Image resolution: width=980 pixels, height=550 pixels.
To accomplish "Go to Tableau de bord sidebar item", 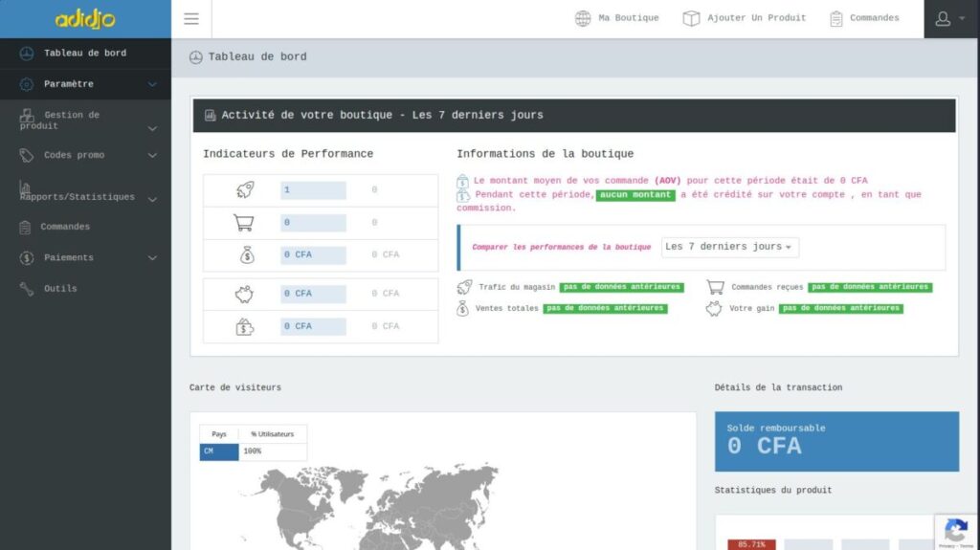I will [84, 53].
